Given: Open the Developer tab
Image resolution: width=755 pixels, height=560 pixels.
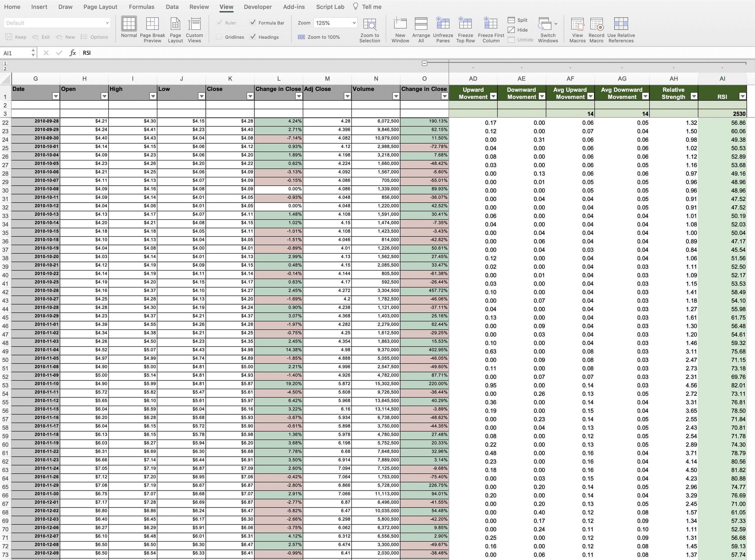Looking at the screenshot, I should pyautogui.click(x=257, y=7).
